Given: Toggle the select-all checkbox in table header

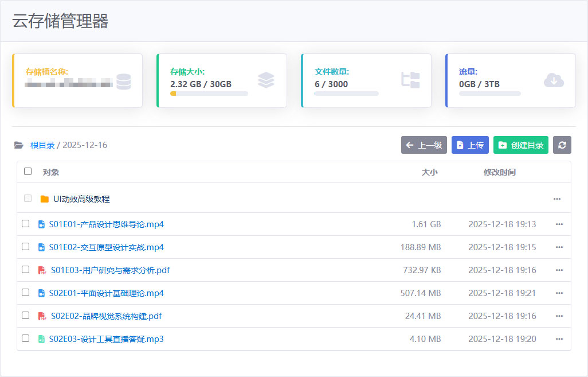Looking at the screenshot, I should pyautogui.click(x=28, y=172).
